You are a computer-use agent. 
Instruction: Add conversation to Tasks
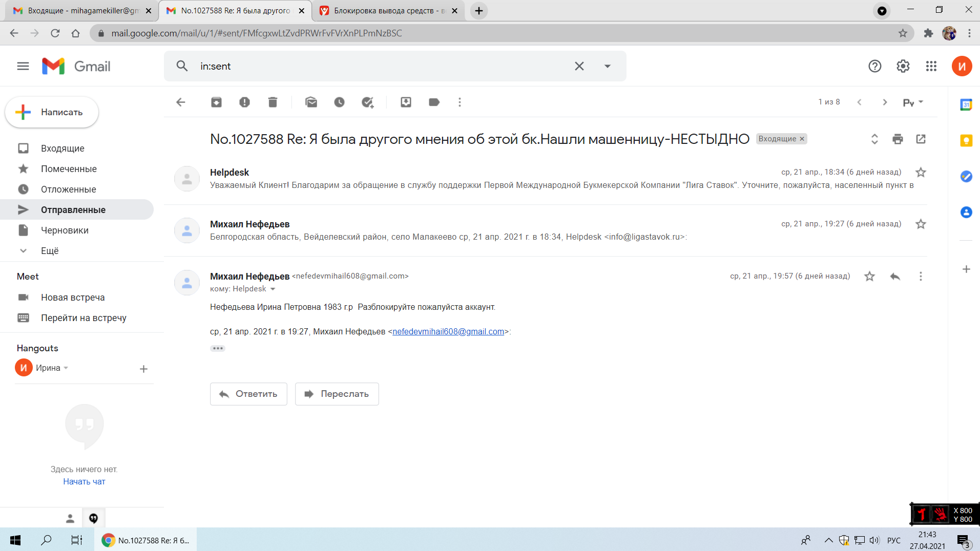367,102
